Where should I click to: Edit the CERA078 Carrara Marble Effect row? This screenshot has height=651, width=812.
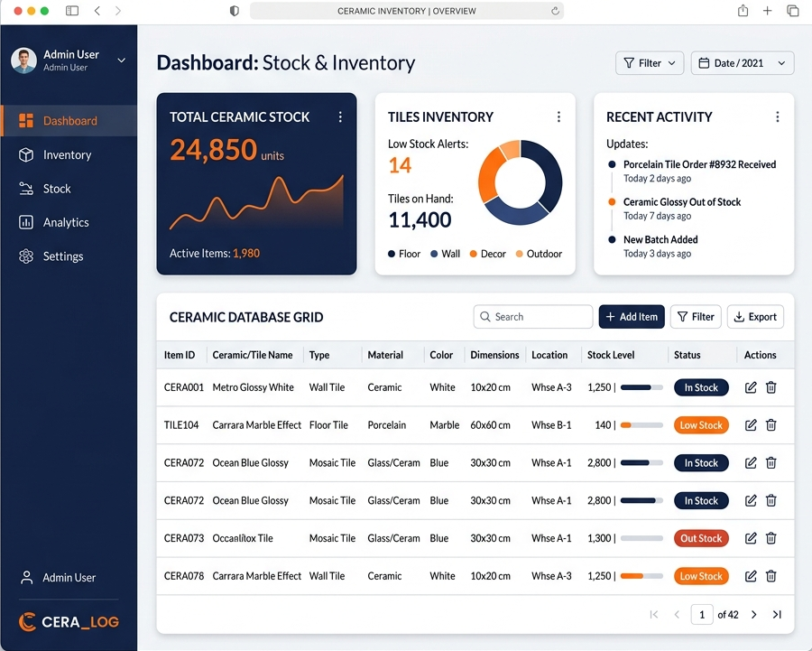pos(751,576)
